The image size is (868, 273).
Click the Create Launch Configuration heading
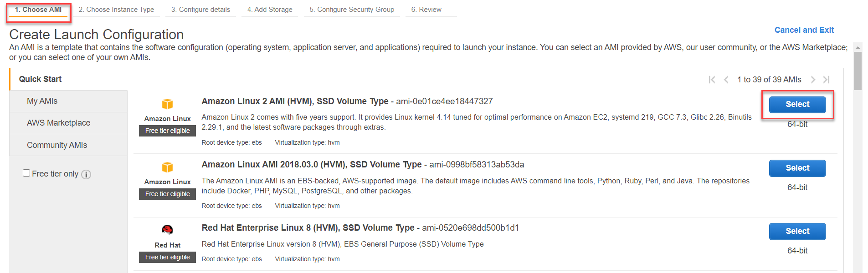click(97, 35)
